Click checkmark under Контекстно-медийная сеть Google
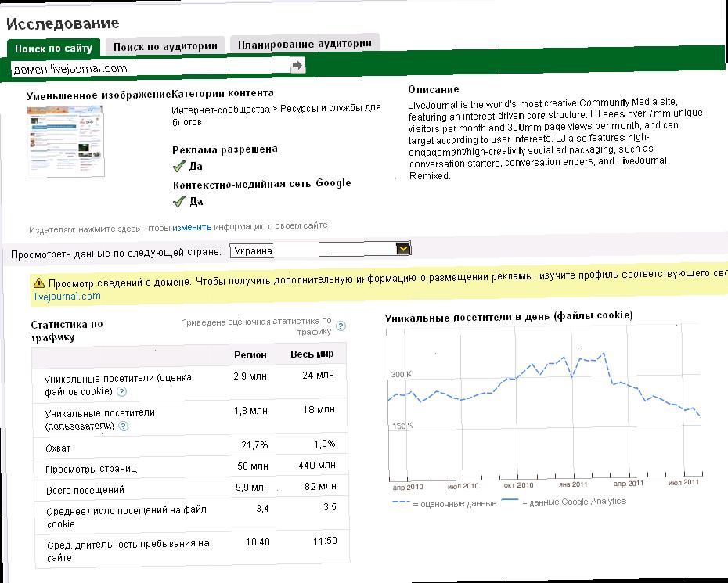The image size is (728, 583). [x=178, y=201]
